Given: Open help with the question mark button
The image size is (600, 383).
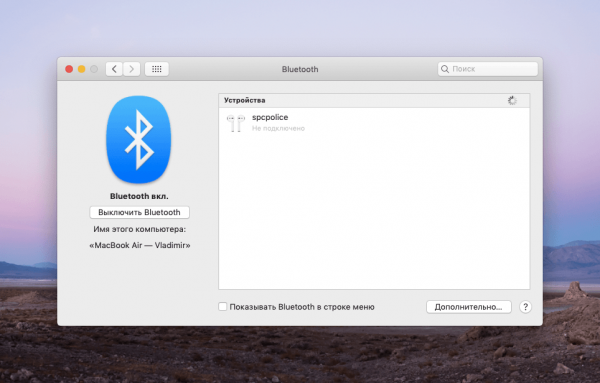Looking at the screenshot, I should click(525, 307).
